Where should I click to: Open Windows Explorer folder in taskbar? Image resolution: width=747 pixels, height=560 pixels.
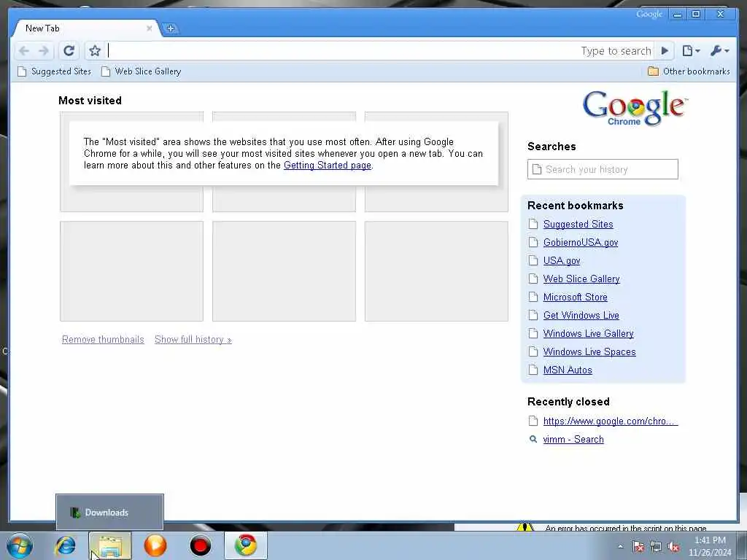pyautogui.click(x=110, y=545)
